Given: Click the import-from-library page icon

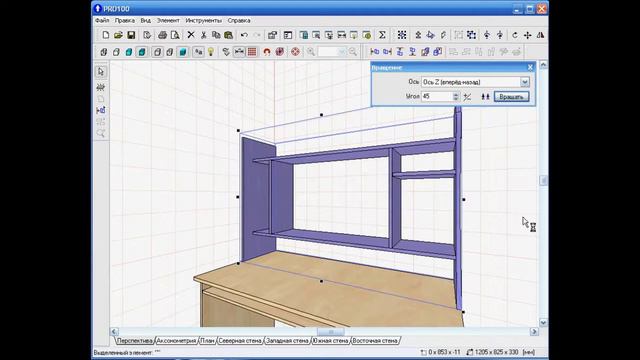Looking at the screenshot, I should (147, 35).
